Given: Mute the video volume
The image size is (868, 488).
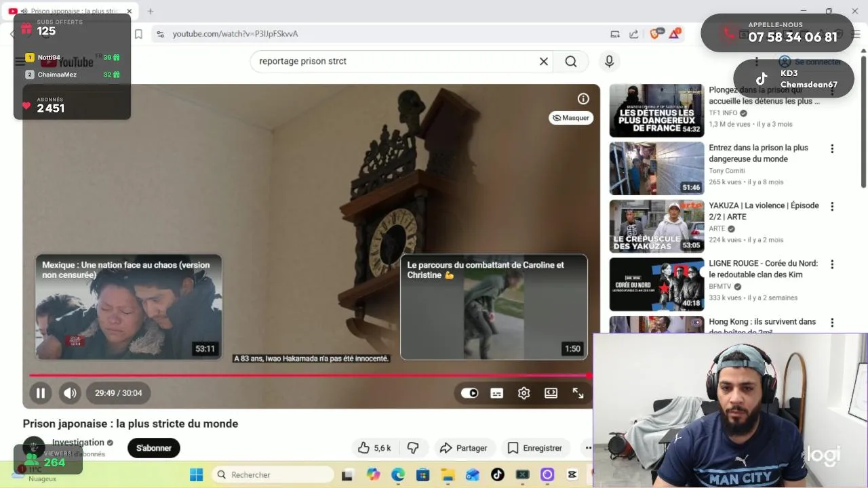Looking at the screenshot, I should (70, 393).
